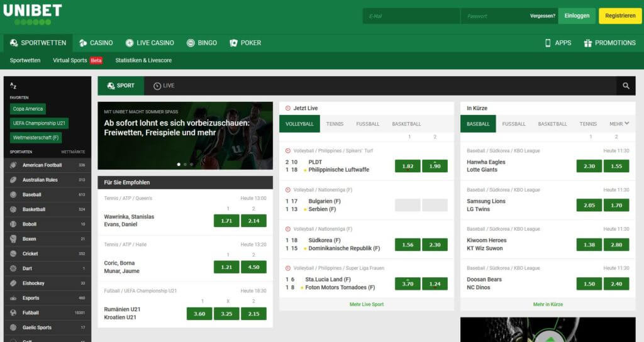Bet on KT Wiz Suwon at 2.80
644x342 pixels.
[616, 245]
